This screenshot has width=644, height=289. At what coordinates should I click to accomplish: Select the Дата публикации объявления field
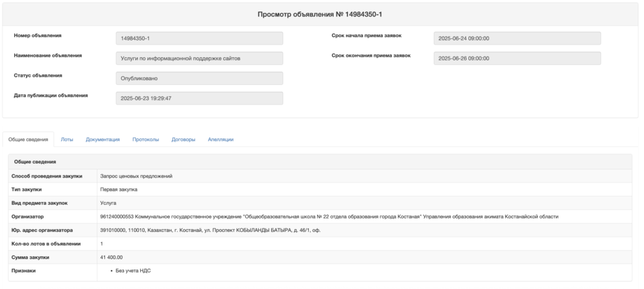point(199,98)
